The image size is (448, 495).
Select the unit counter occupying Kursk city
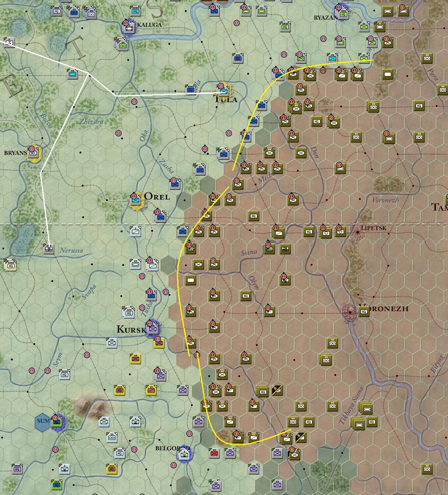[x=152, y=328]
